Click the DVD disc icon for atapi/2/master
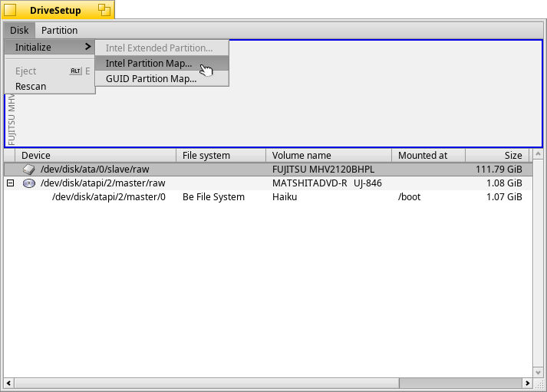This screenshot has width=547, height=392. tap(28, 183)
